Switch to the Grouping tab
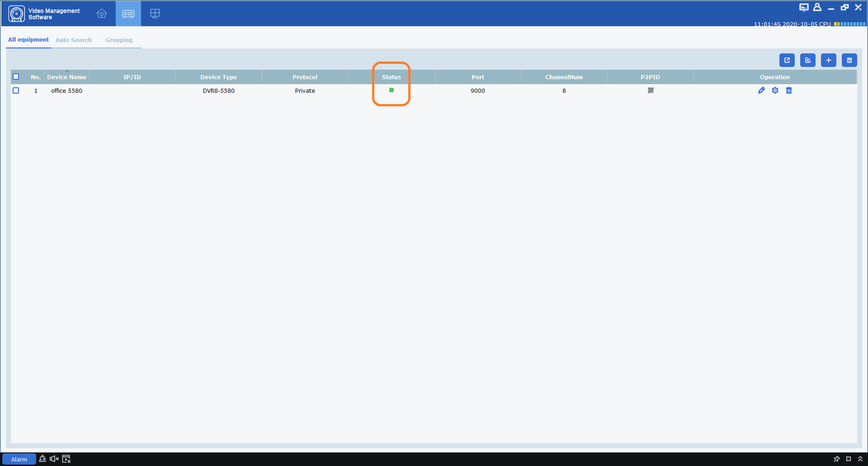The image size is (868, 466). 119,40
